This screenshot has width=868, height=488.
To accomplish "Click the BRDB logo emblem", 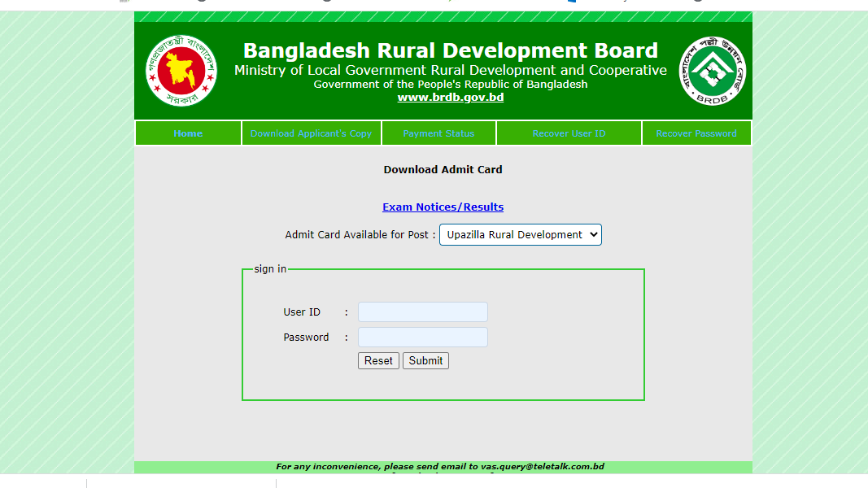I will point(713,71).
